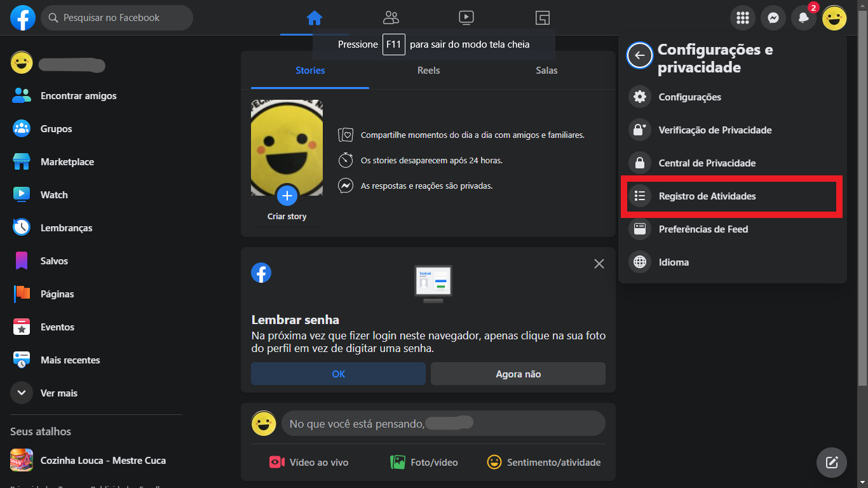Open Verificação de Privacidade

click(x=733, y=130)
